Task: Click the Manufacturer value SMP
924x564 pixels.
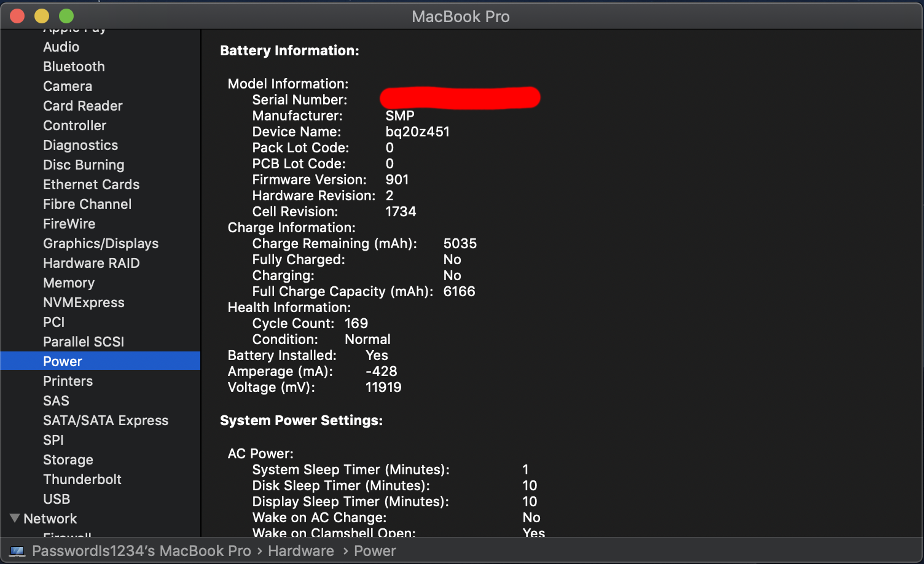Action: [x=400, y=116]
